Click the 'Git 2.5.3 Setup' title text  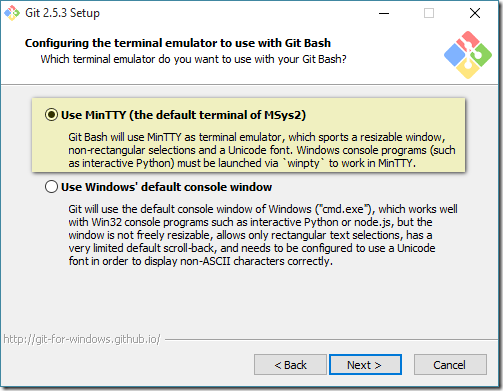[62, 13]
